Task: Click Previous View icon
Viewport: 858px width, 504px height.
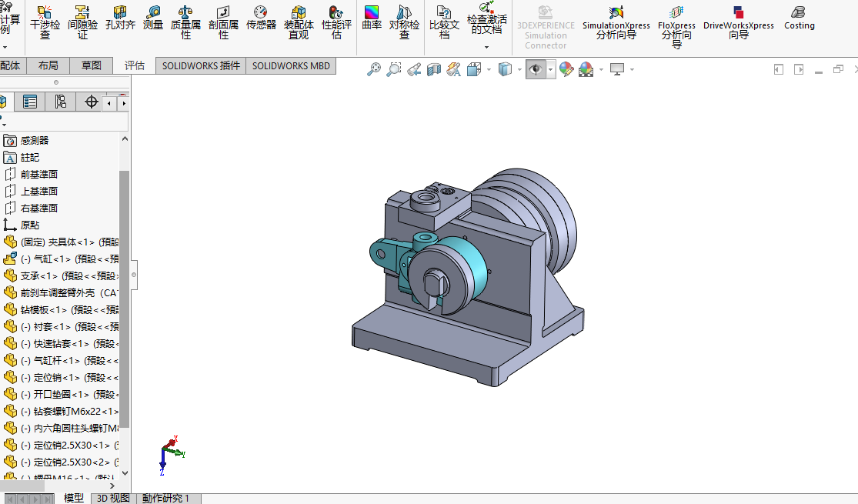Action: click(x=414, y=69)
